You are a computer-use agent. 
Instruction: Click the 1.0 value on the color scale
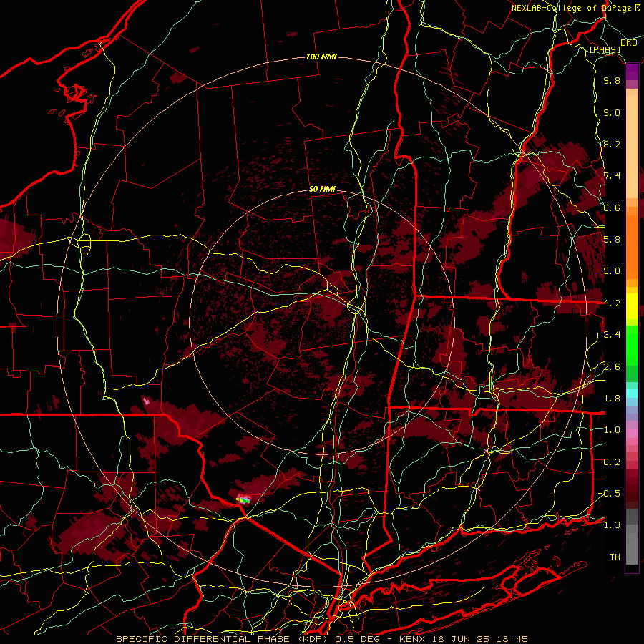click(x=612, y=430)
